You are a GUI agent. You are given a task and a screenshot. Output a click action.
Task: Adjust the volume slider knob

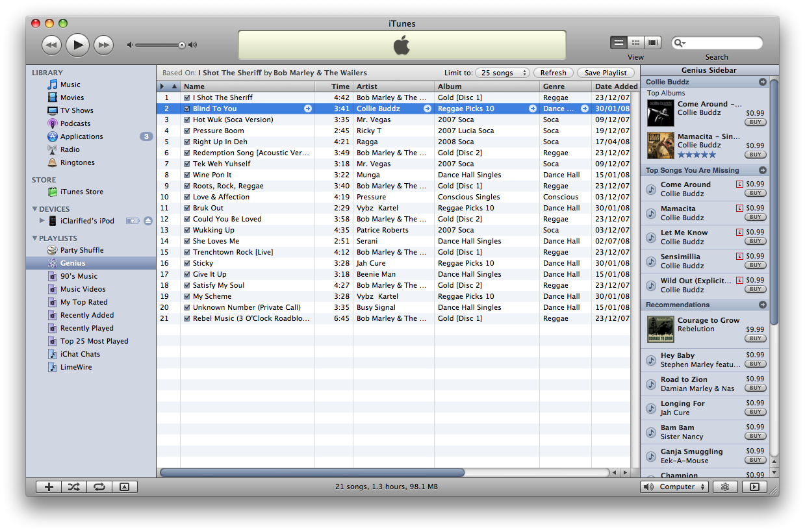point(182,45)
